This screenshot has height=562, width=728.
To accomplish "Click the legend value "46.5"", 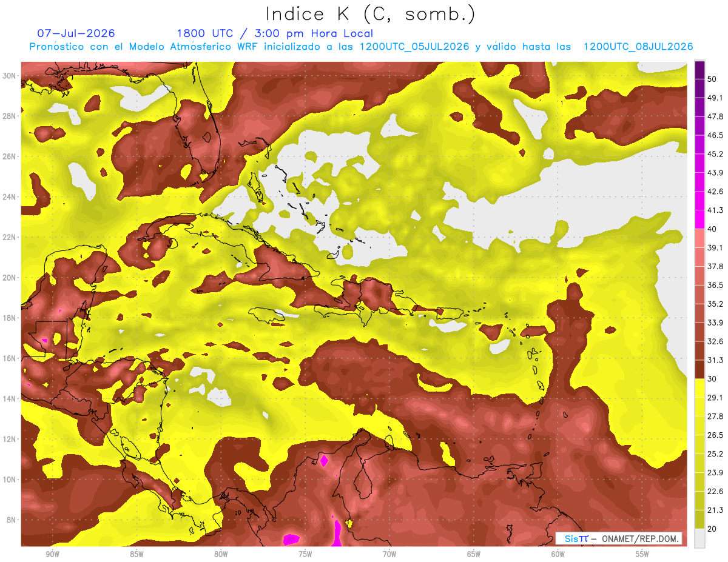I will tap(715, 135).
